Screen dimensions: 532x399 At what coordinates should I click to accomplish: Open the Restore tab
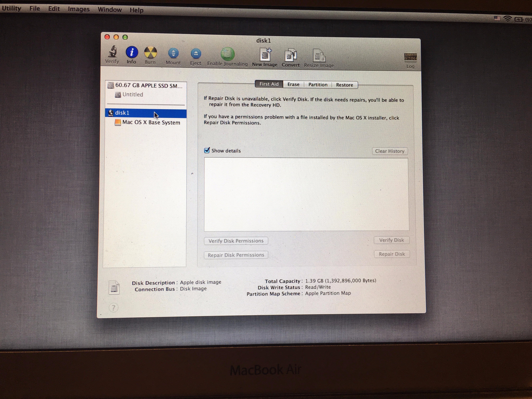[x=344, y=85]
